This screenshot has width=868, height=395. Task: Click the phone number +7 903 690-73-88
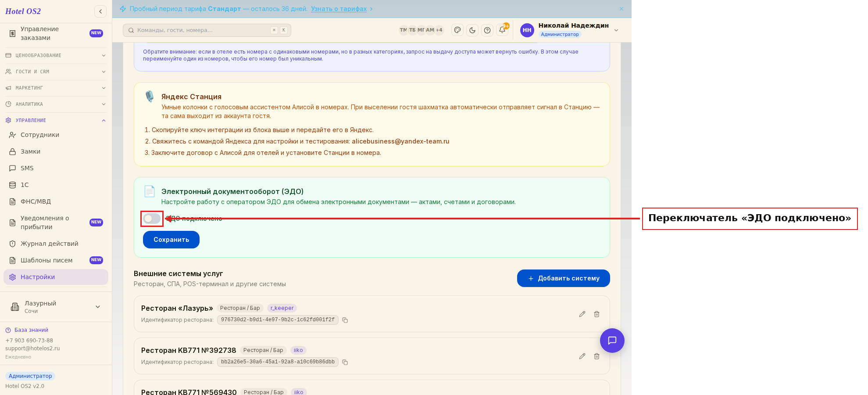click(29, 341)
